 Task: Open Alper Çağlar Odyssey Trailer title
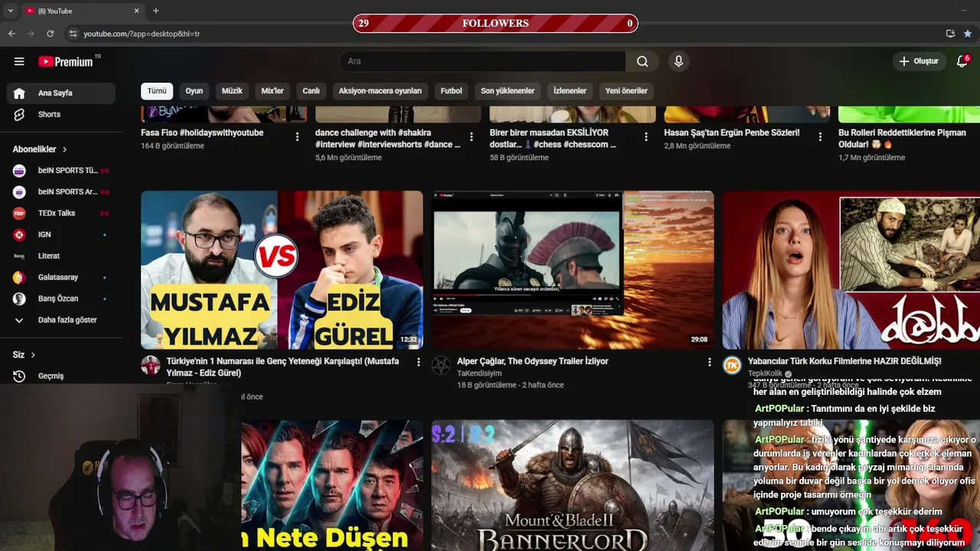[x=533, y=361]
